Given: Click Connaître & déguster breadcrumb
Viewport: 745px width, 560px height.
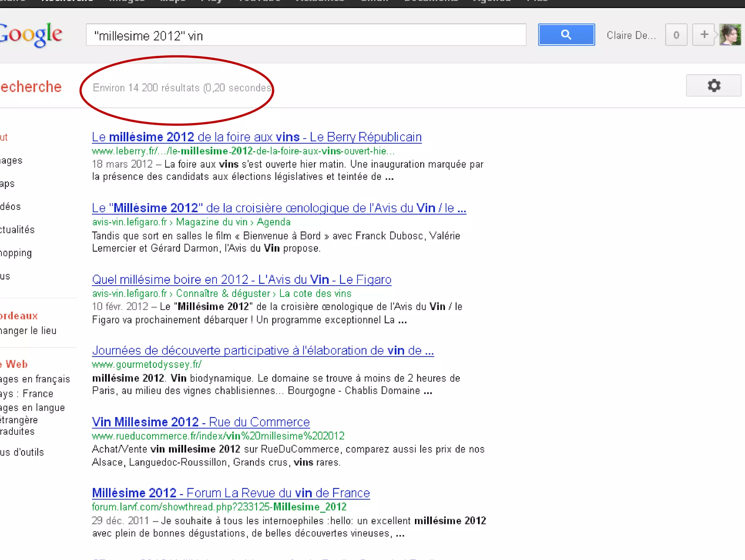Looking at the screenshot, I should click(223, 293).
